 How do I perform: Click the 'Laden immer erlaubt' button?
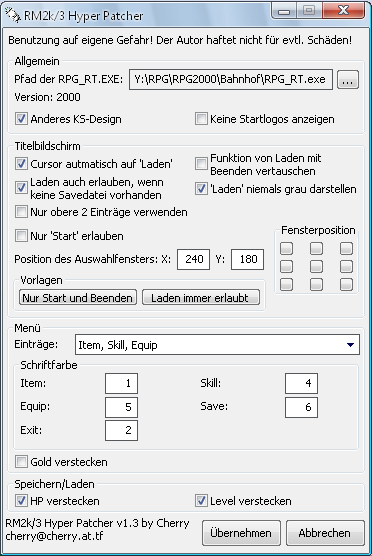pyautogui.click(x=201, y=298)
